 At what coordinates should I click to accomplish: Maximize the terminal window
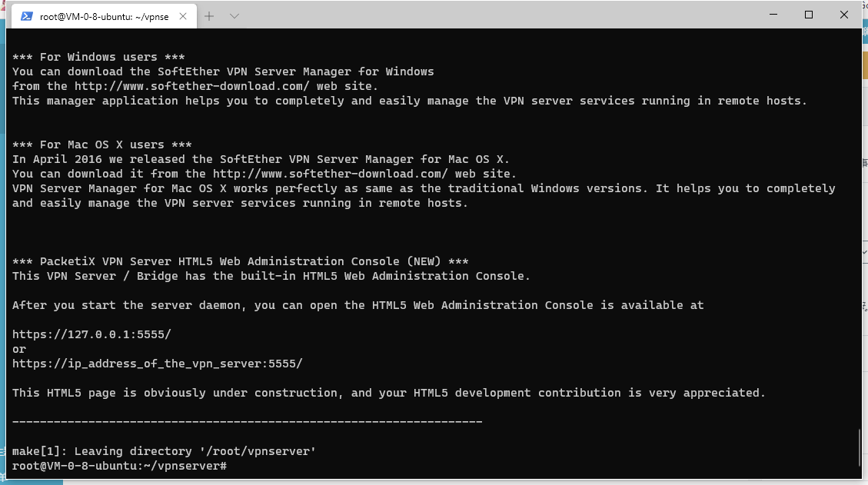(x=809, y=15)
